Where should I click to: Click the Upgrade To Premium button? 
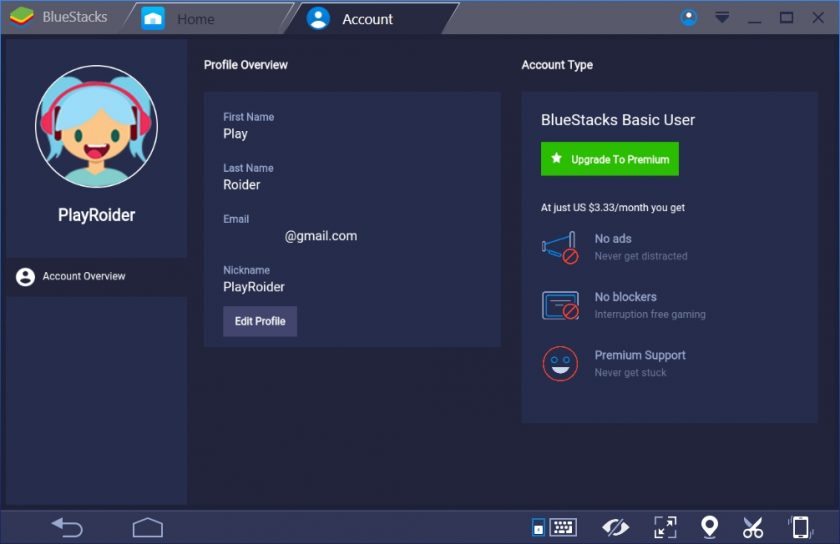610,159
